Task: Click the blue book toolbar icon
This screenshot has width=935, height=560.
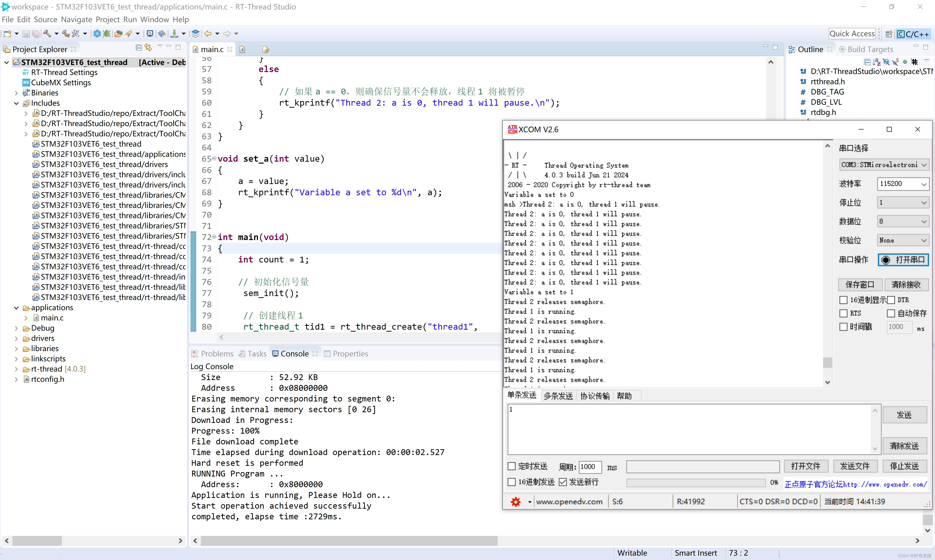Action: click(162, 34)
